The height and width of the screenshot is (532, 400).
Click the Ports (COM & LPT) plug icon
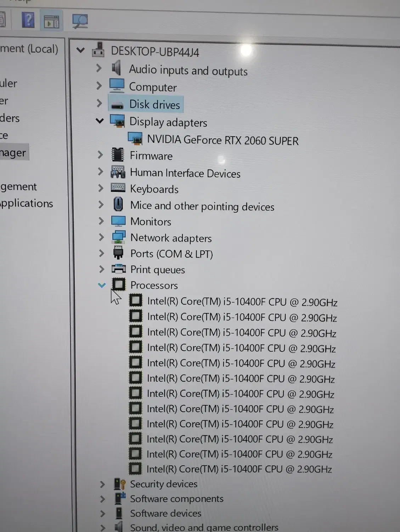[x=118, y=253]
